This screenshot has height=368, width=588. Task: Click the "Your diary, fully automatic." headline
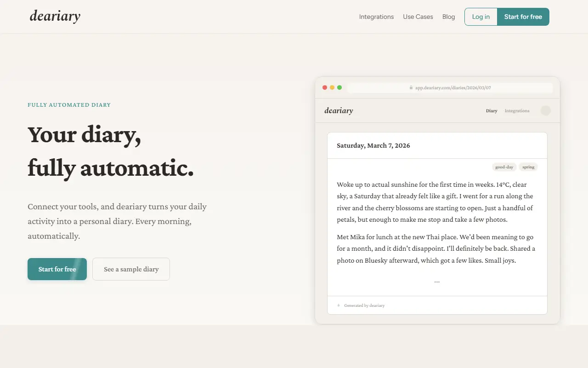coord(111,151)
